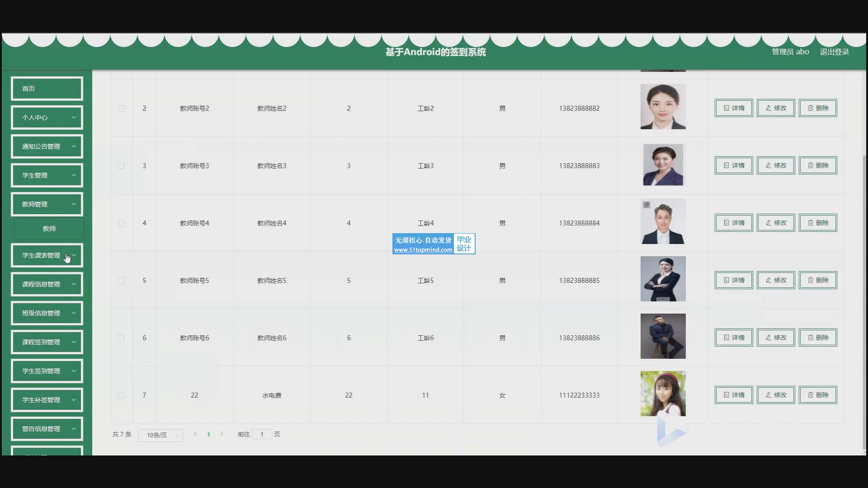868x488 pixels.
Task: Tick the checkbox for row 4 教师账号4
Action: [121, 223]
